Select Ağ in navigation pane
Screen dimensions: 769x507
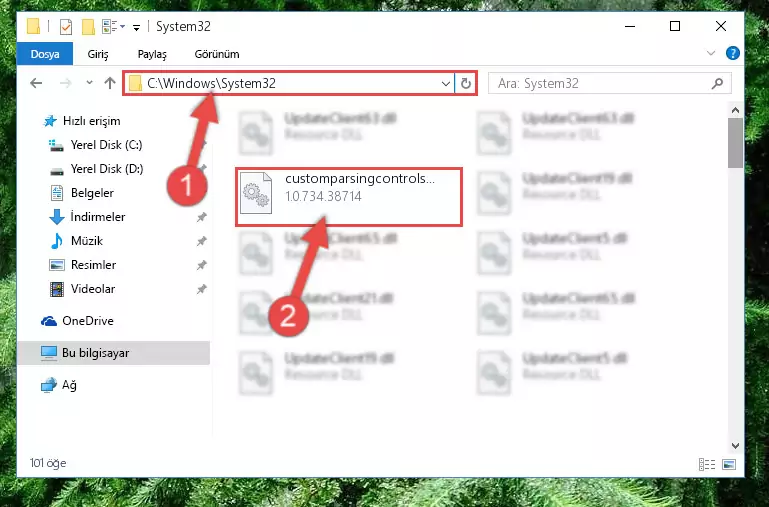click(69, 385)
